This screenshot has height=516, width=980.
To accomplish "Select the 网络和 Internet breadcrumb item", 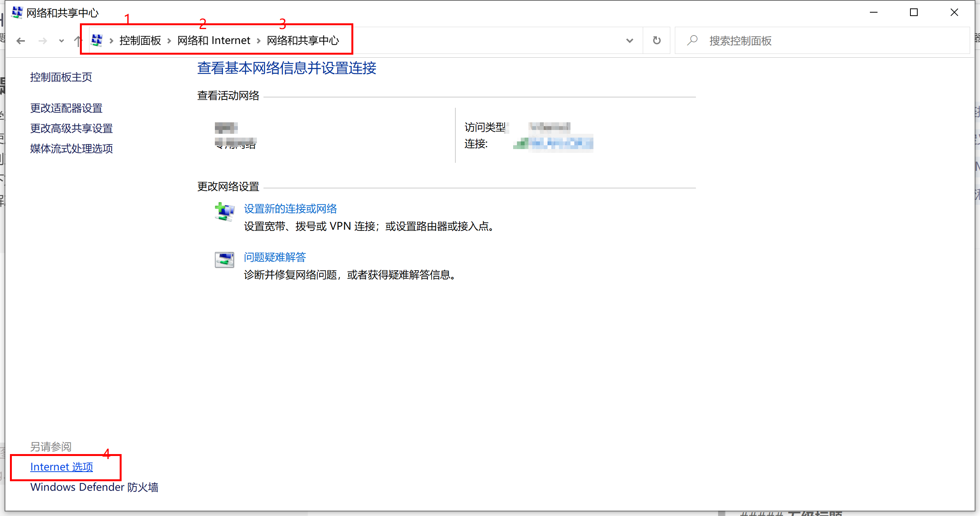I will coord(214,41).
